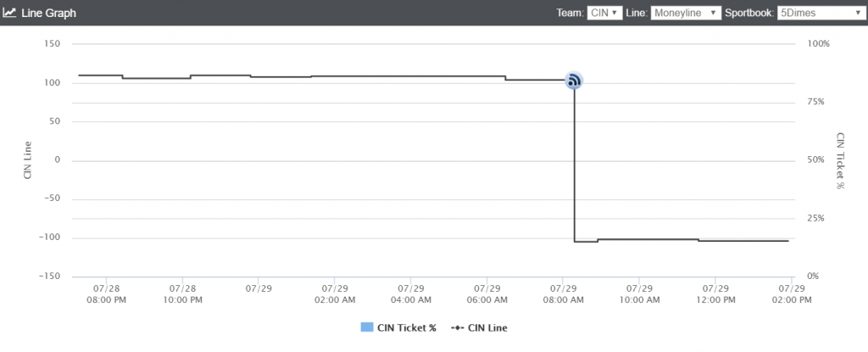Toggle the CIN Ticket % legend item

point(398,327)
